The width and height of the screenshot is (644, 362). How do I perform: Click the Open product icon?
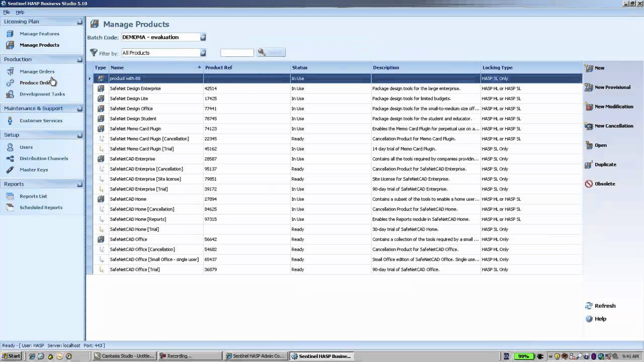coord(589,145)
